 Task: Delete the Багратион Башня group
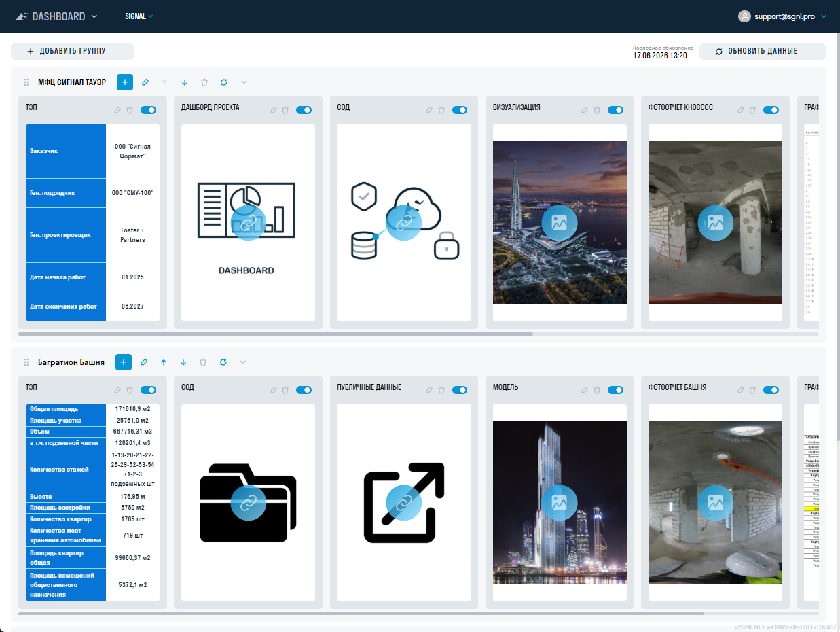pos(203,362)
